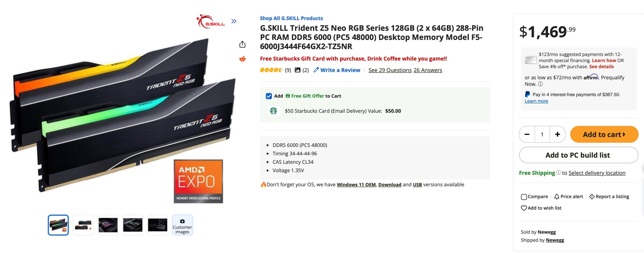Click the quantity input field
The image size is (644, 253).
[542, 134]
